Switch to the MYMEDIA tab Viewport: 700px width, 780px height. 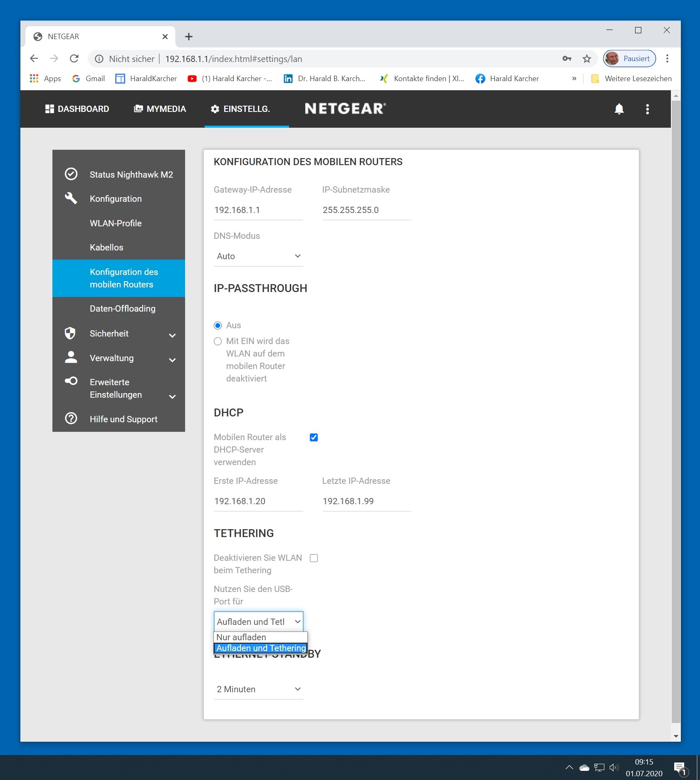(160, 109)
